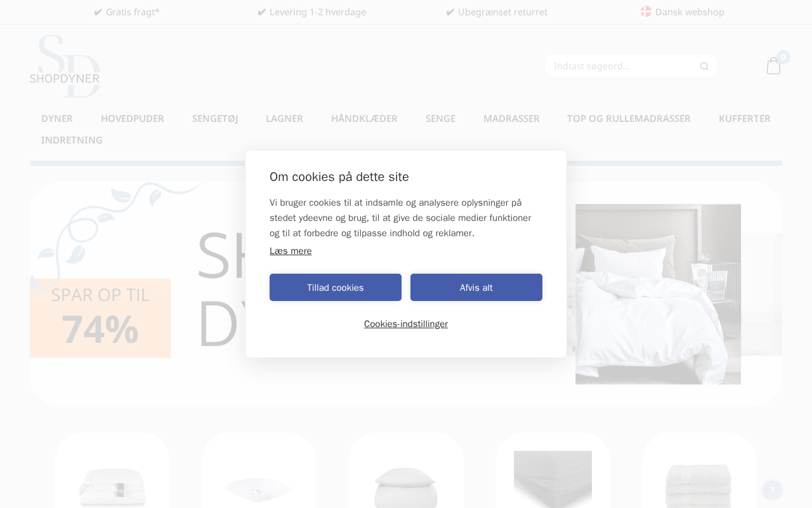Follow the Læs mere link
This screenshot has height=508, width=812.
pyautogui.click(x=291, y=251)
